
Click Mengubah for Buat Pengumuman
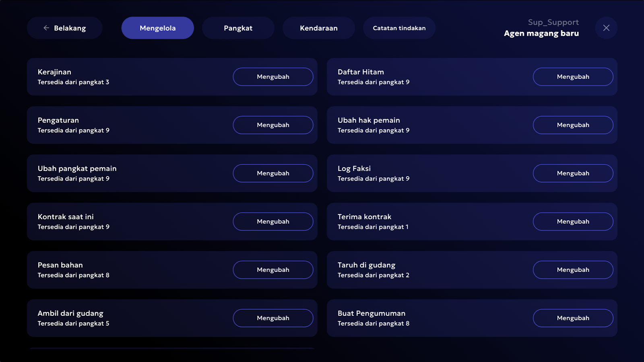tap(573, 318)
